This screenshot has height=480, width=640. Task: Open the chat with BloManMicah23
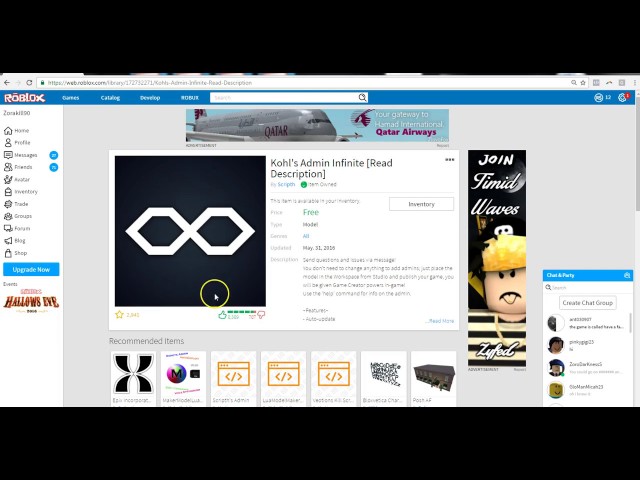(587, 390)
